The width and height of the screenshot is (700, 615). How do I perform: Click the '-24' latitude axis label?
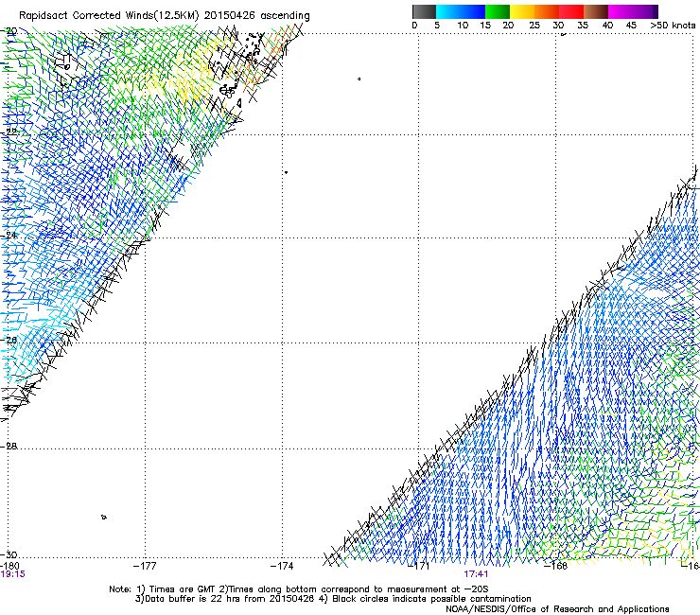coord(9,235)
